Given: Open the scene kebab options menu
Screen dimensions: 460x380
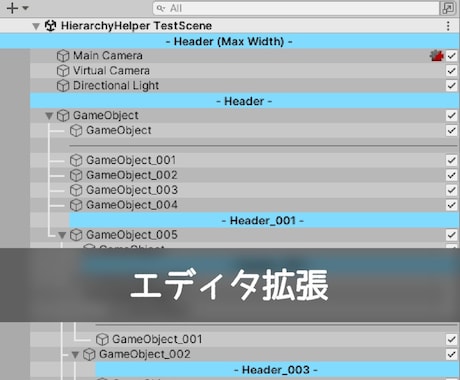Looking at the screenshot, I should [448, 26].
